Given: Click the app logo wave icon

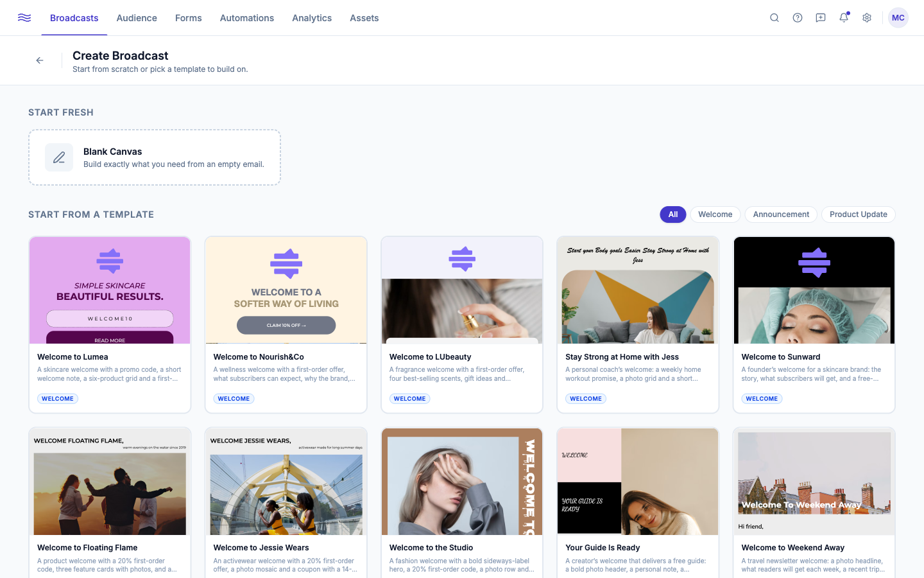Looking at the screenshot, I should coord(24,18).
